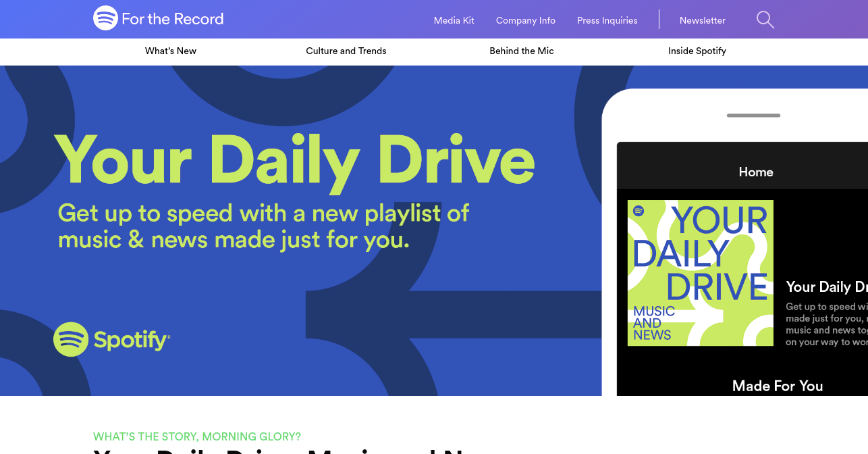Open the Culture and Trends menu
Screen dimensions: 868x454
[x=346, y=51]
